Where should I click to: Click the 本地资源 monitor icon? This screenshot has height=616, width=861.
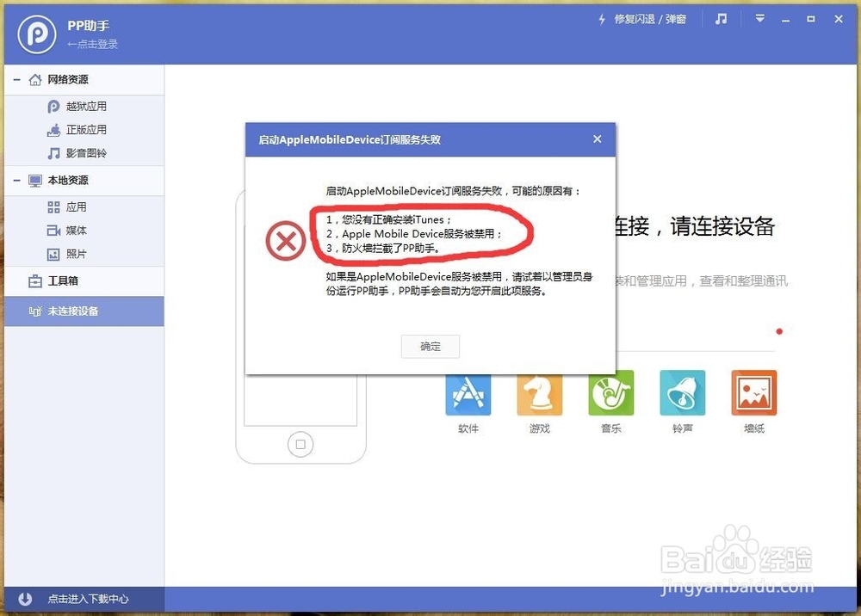pos(35,181)
